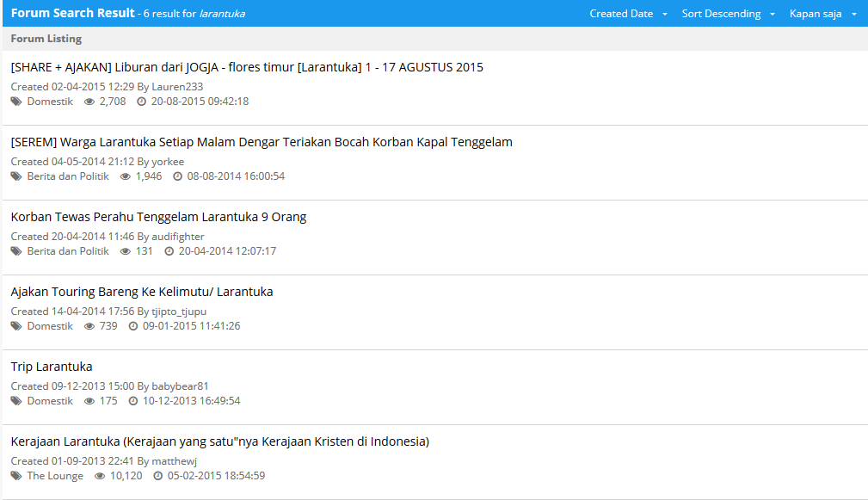Screen dimensions: 868x500
Task: View profile of user yorkee
Action: [x=169, y=161]
